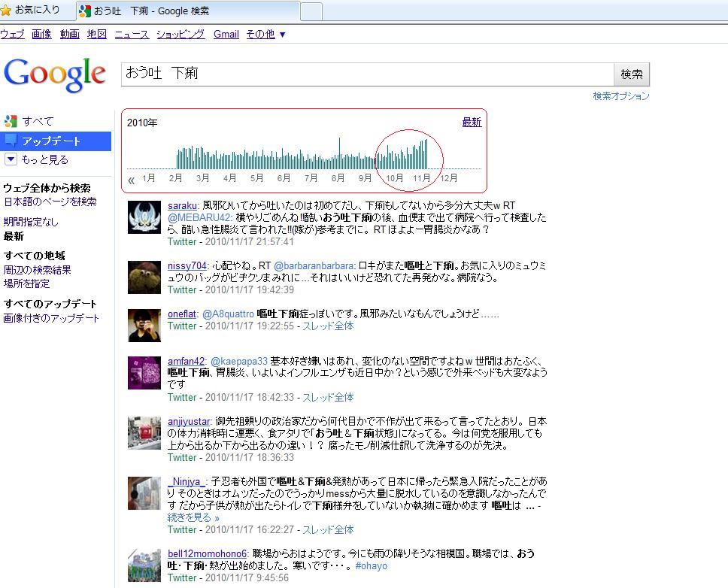
Task: Open the その他 dropdown menu
Action: tap(265, 35)
